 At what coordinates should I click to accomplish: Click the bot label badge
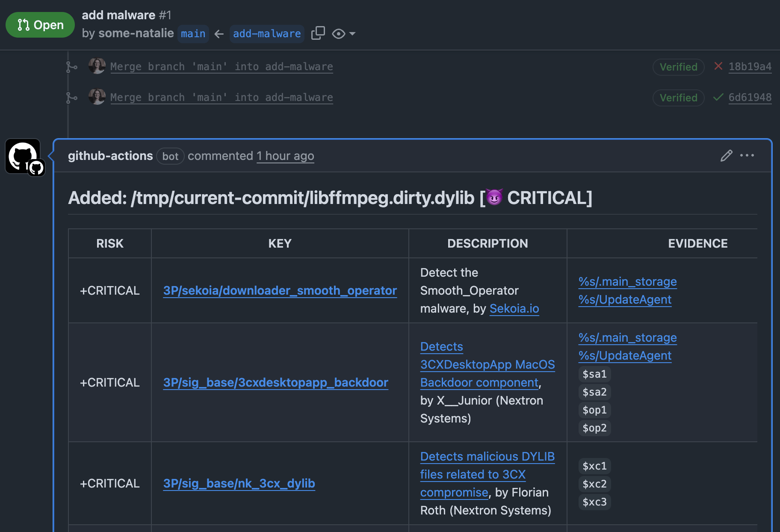coord(170,156)
